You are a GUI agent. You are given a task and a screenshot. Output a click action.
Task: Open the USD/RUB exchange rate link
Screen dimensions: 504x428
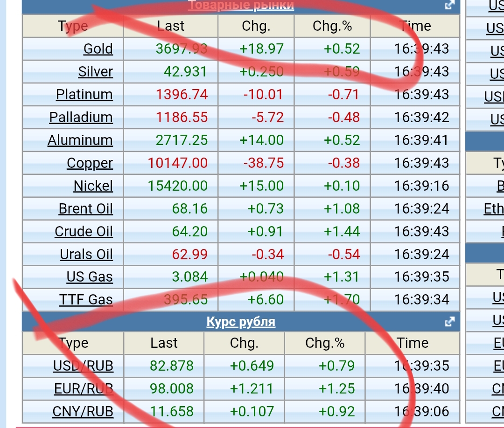click(x=83, y=366)
